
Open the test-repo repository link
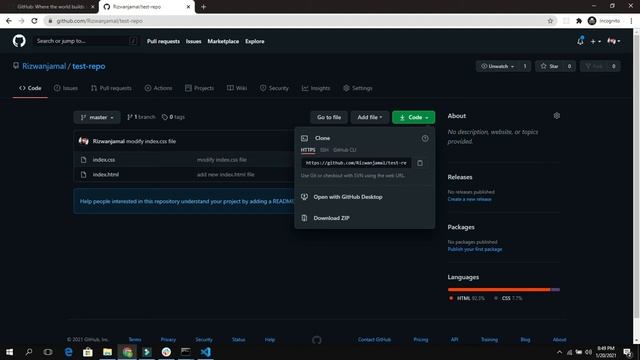(89, 66)
